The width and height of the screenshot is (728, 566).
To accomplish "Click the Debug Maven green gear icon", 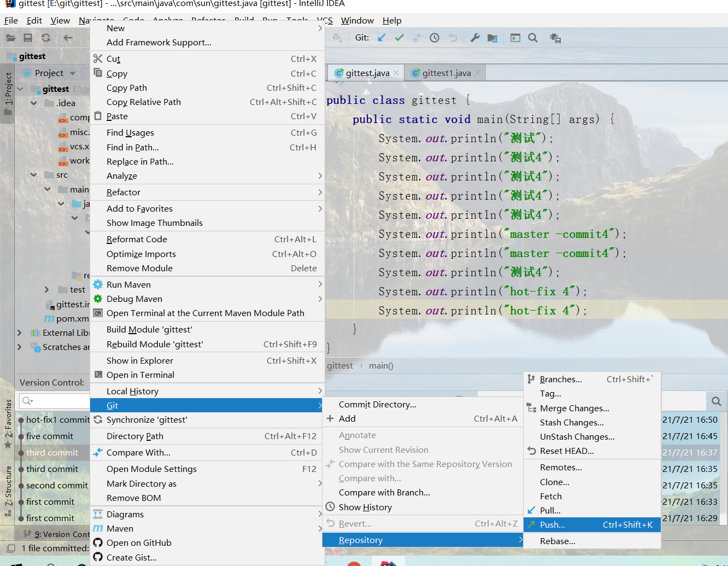I will coord(98,299).
